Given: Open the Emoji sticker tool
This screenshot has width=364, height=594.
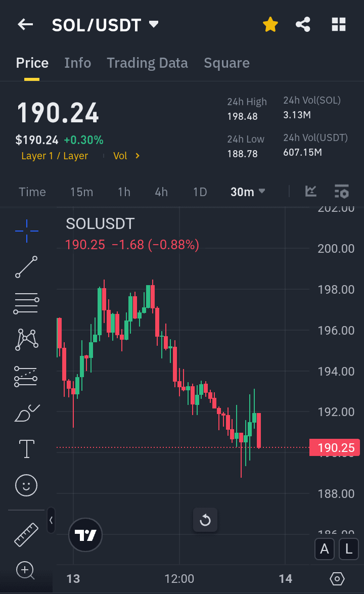Looking at the screenshot, I should pos(26,485).
